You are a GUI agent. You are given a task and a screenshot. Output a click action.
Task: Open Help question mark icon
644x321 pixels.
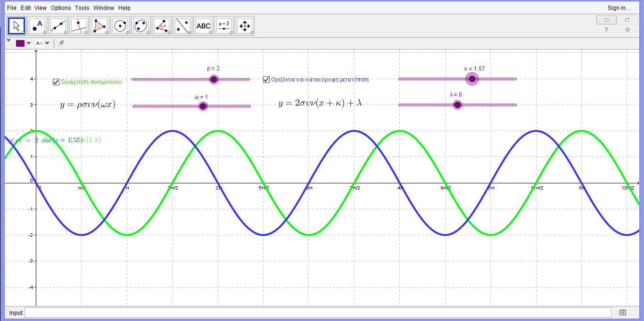(606, 30)
